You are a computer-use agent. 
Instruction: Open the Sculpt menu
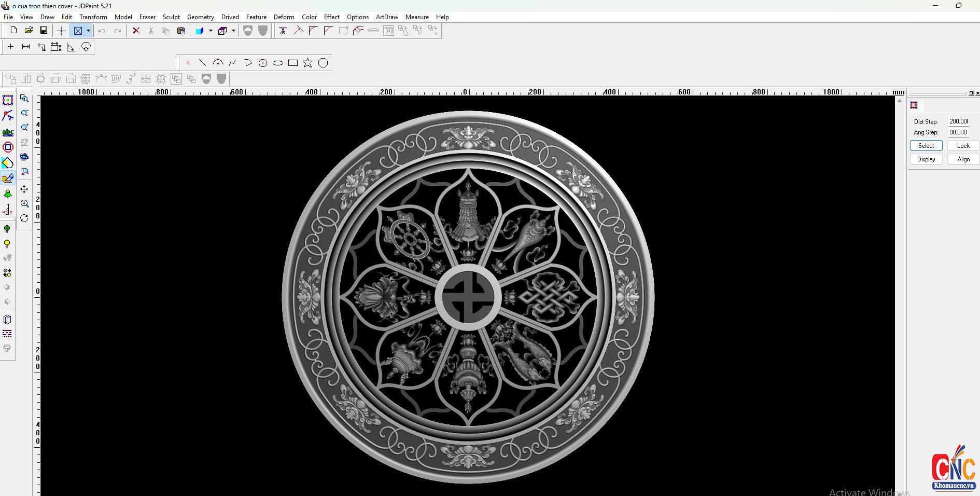coord(171,17)
